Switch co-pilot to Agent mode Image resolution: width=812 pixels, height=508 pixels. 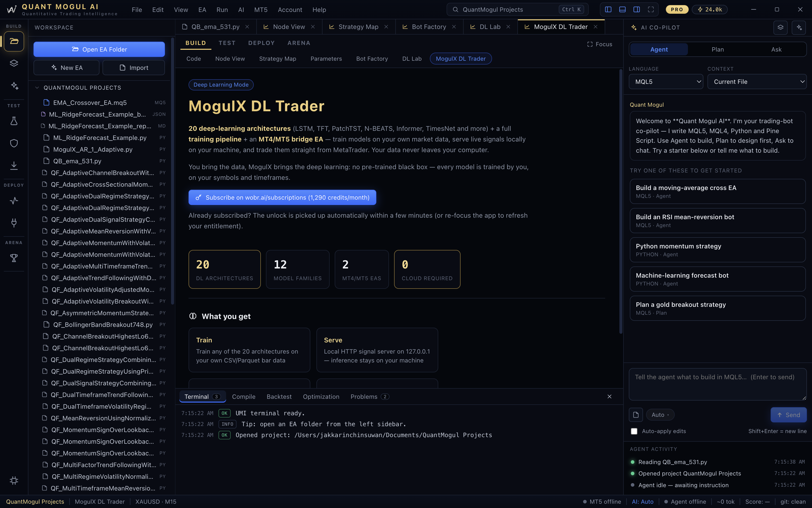pyautogui.click(x=659, y=49)
